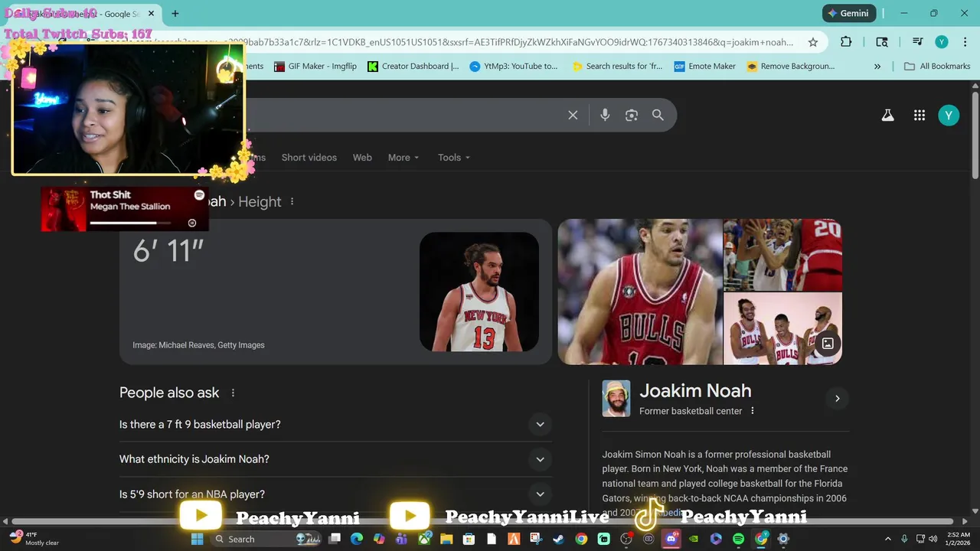Screen dimensions: 980x551
Task: Open Creator Dashboard bookmark
Action: [413, 67]
